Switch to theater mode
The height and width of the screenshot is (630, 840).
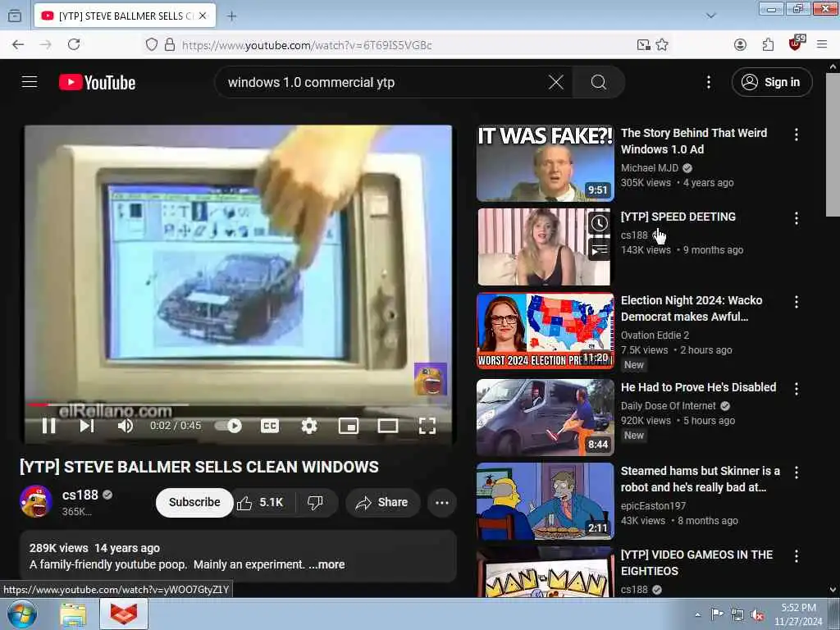388,426
